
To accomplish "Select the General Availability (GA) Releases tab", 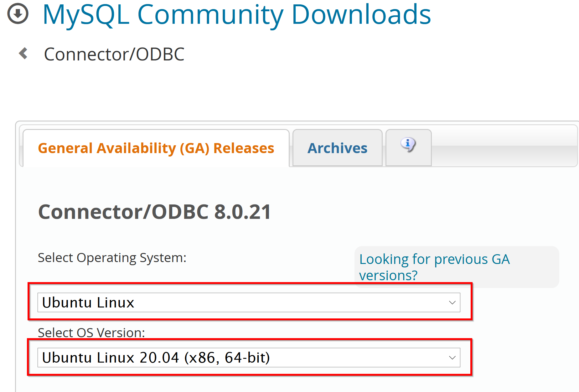I will [156, 148].
